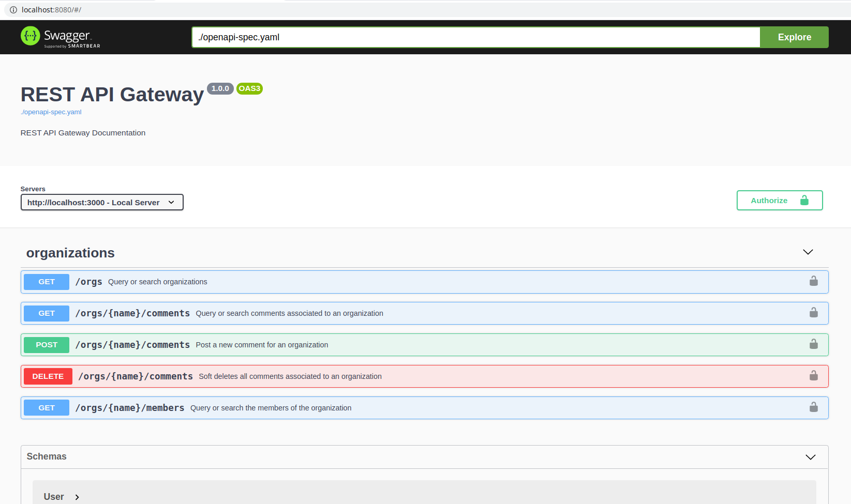Image resolution: width=851 pixels, height=504 pixels.
Task: Click the OAS3 badge
Action: click(x=249, y=88)
